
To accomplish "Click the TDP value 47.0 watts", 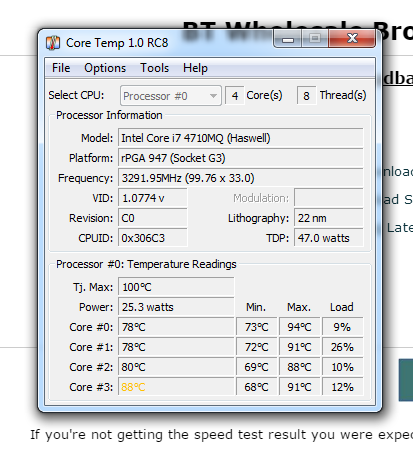I will [329, 238].
